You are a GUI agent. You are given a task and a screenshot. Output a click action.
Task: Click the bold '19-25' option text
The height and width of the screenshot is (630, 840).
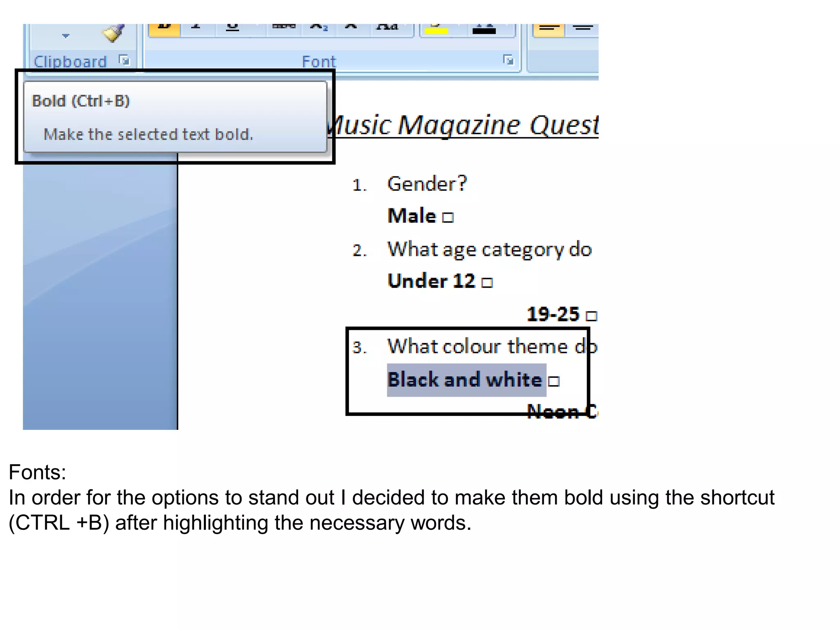tap(553, 314)
